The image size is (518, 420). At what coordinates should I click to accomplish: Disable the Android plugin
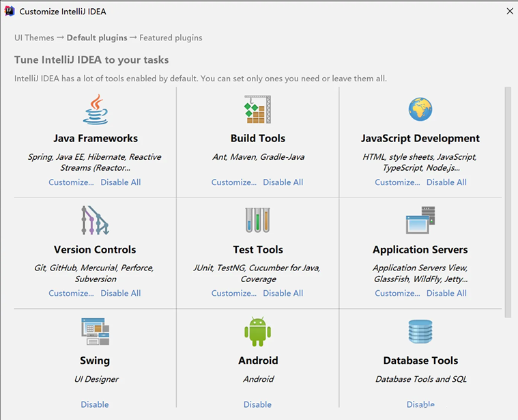tap(258, 404)
